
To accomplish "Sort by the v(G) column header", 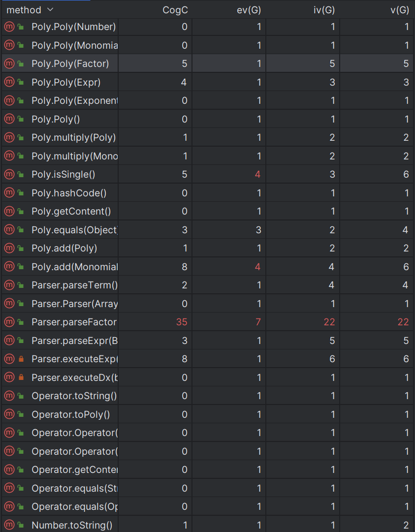I will point(399,10).
